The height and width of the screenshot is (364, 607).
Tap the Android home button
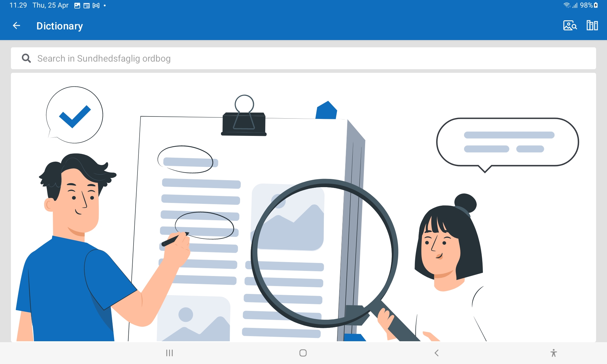[303, 353]
